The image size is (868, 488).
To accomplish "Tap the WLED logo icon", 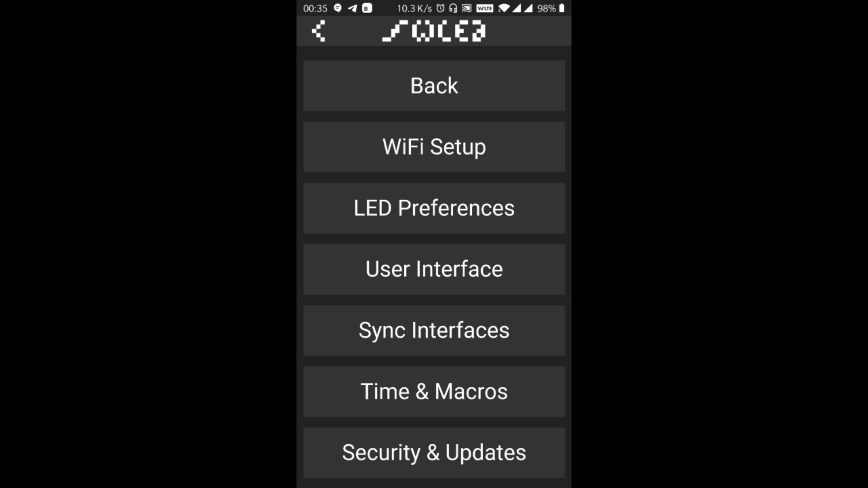I will point(434,30).
